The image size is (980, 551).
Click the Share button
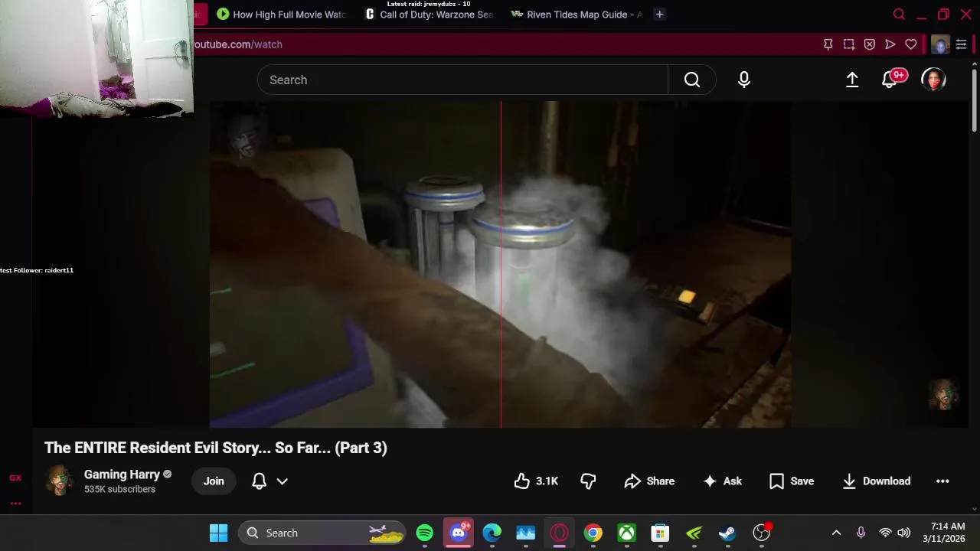(x=649, y=481)
